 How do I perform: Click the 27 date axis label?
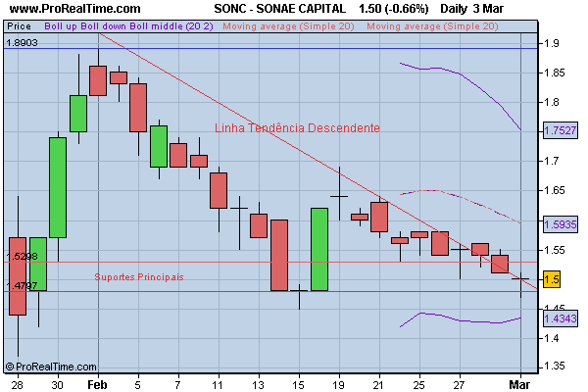(459, 385)
